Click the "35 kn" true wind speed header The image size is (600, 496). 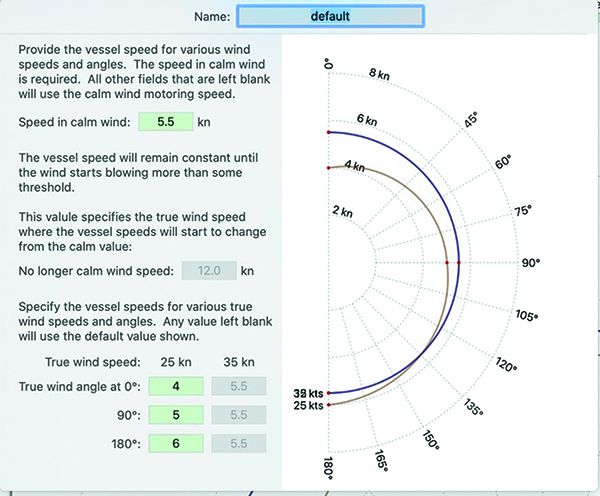coord(239,360)
